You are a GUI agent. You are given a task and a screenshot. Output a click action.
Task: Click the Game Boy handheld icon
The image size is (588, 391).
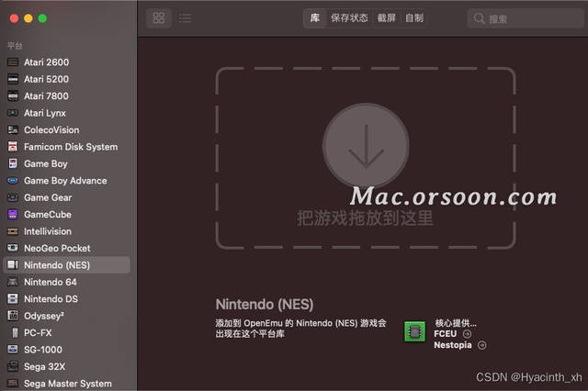click(x=13, y=163)
